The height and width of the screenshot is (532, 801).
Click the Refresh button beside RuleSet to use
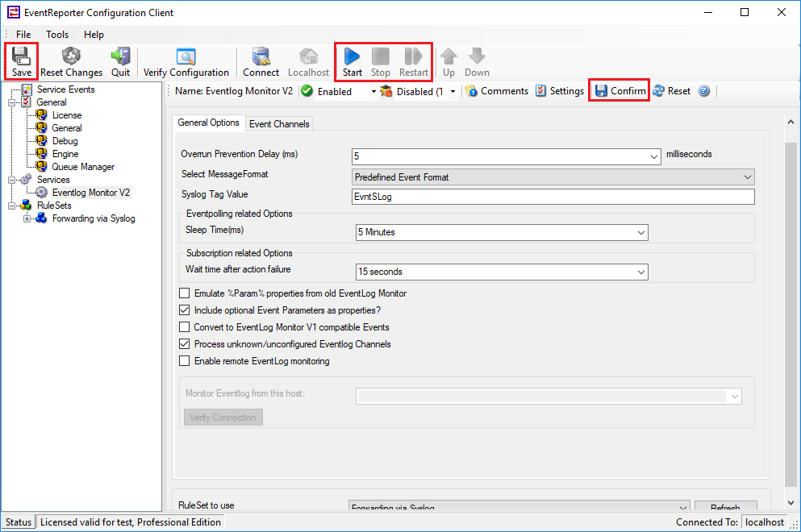tap(725, 506)
